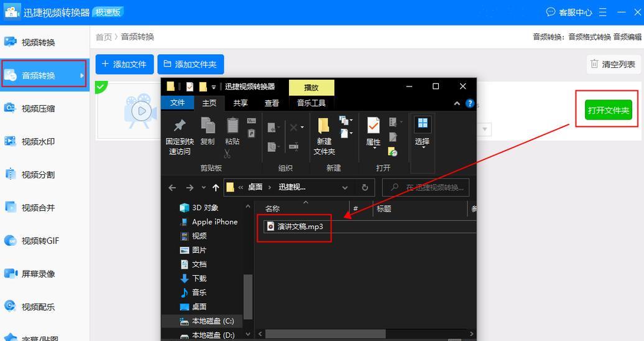The width and height of the screenshot is (644, 341).
Task: Click the paste shortcut icon
Action: coord(251,133)
